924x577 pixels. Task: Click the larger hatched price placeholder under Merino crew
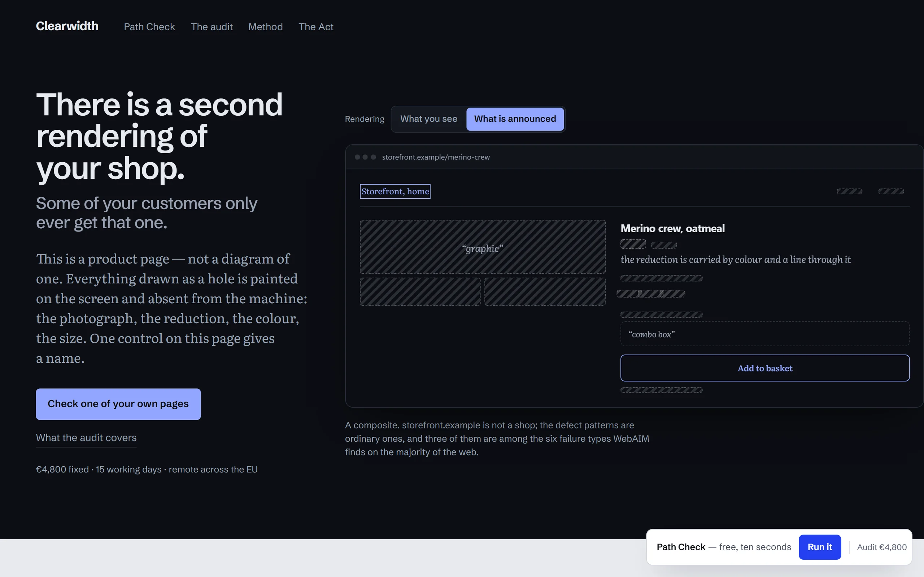point(633,244)
